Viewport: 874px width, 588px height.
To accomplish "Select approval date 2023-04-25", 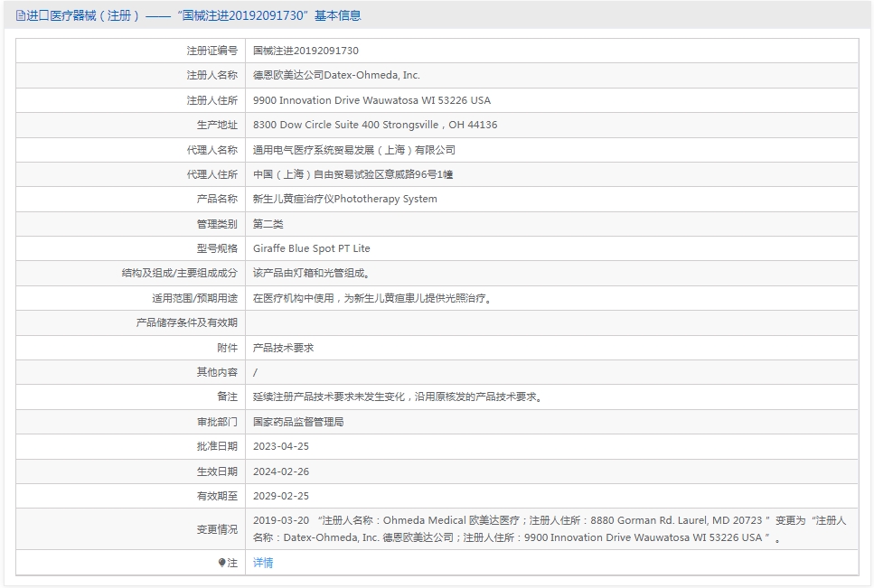I will pyautogui.click(x=281, y=446).
